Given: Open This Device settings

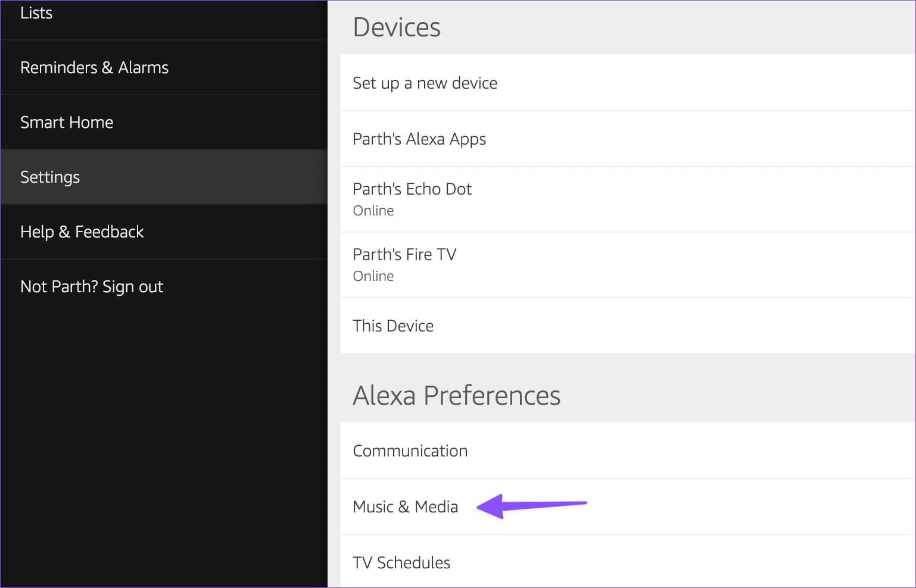Looking at the screenshot, I should 393,326.
